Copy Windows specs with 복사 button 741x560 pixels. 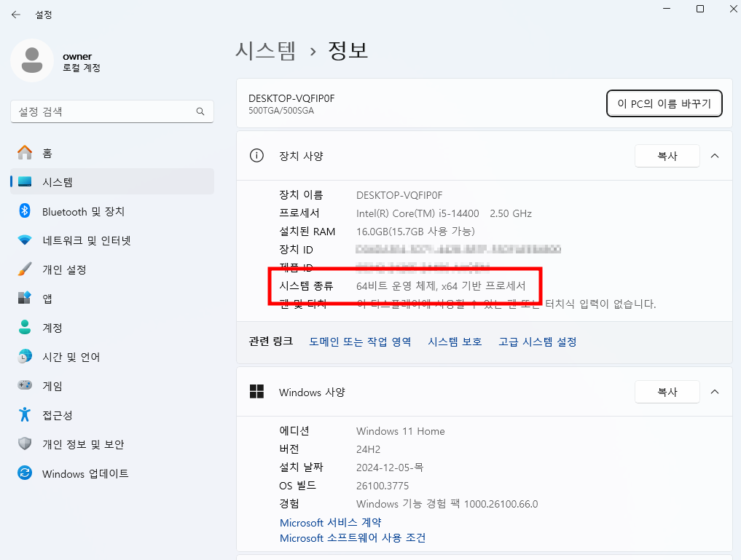[667, 392]
